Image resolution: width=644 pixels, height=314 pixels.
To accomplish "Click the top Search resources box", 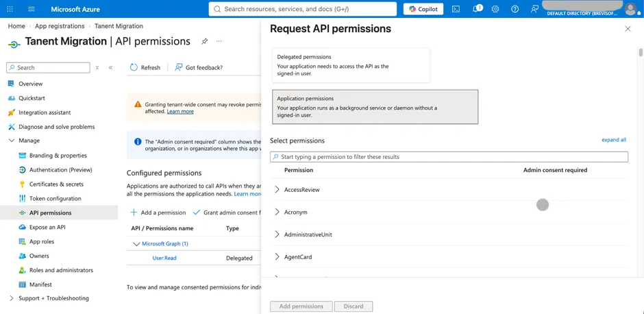I will (303, 9).
